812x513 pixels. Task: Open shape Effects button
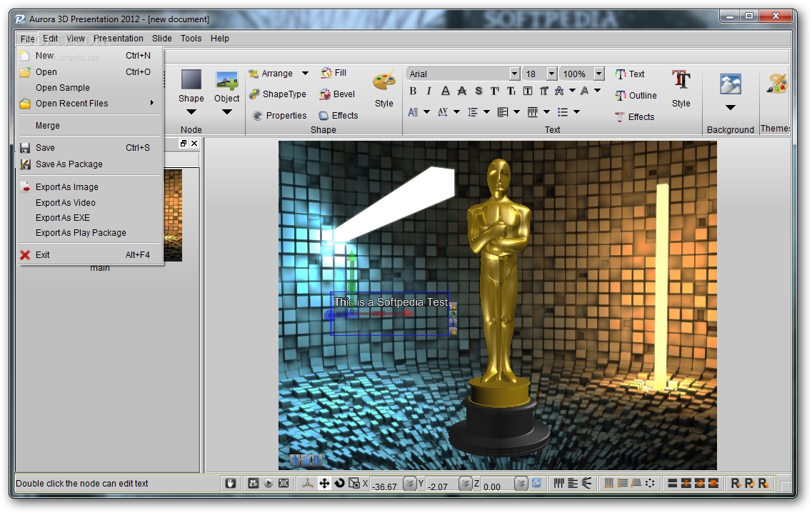click(x=339, y=116)
